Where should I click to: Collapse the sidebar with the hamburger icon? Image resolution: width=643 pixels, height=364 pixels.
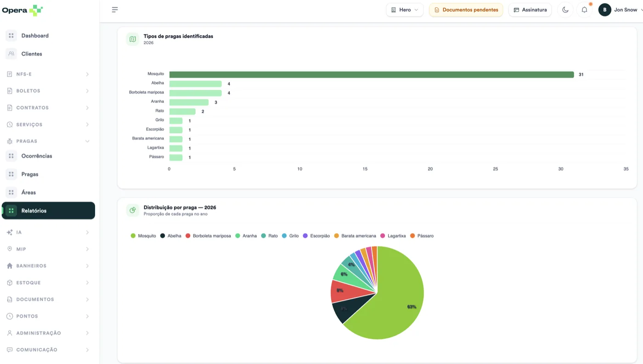pyautogui.click(x=115, y=10)
